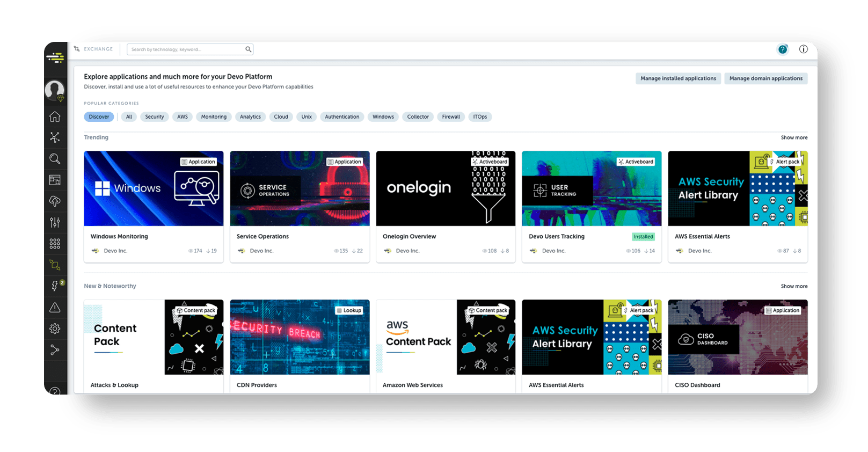
Task: Click the magnifier icon inside the search box
Action: [x=249, y=49]
